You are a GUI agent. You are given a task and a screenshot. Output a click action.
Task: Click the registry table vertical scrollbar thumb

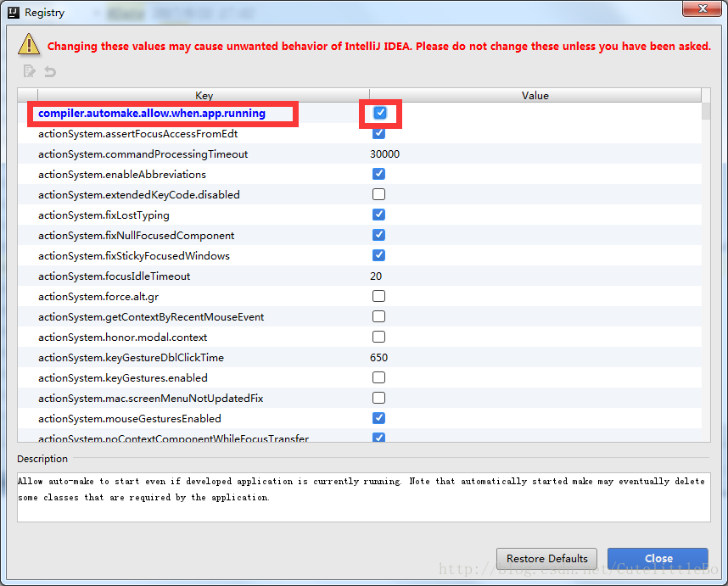(x=706, y=111)
